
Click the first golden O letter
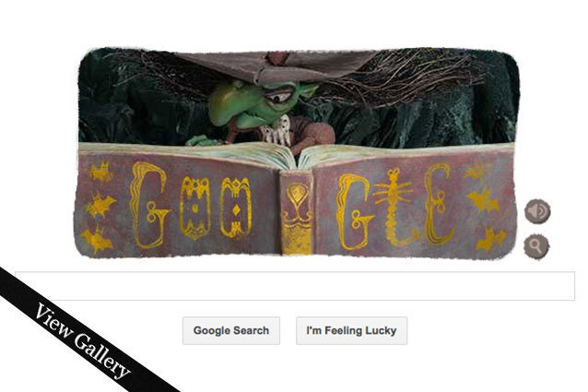point(194,208)
